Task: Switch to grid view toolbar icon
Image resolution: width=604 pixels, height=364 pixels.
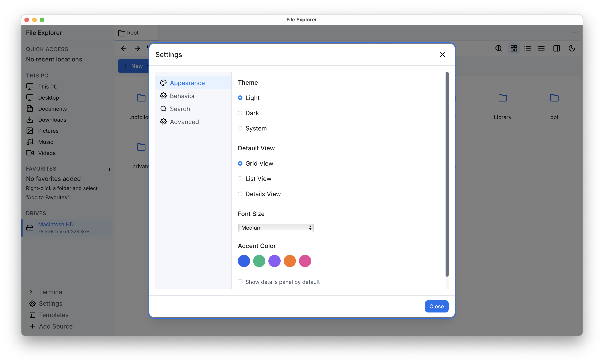Action: click(514, 48)
